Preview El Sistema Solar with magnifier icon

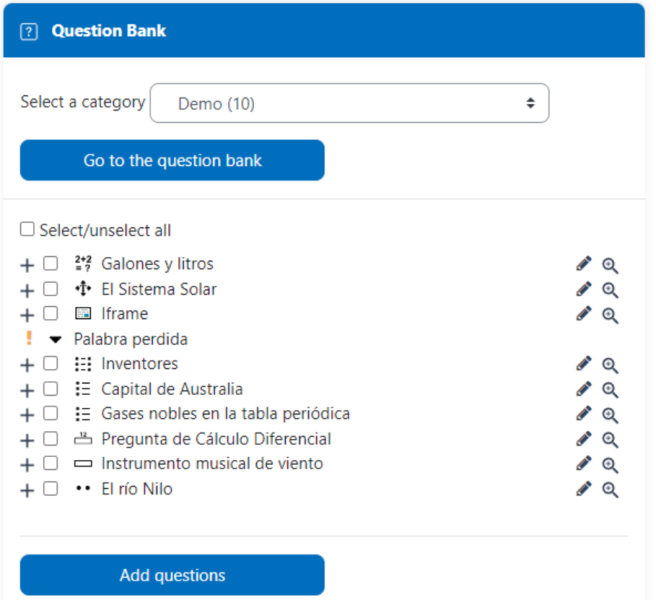610,290
